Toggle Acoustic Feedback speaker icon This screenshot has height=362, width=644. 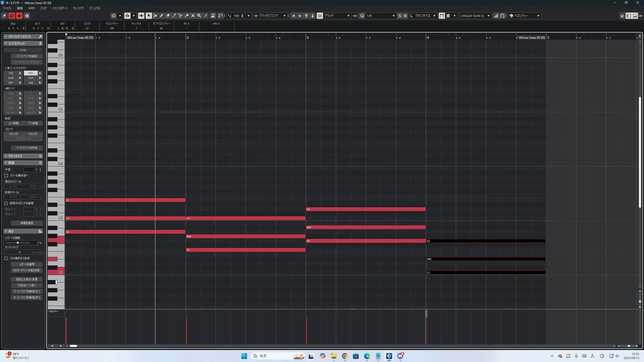point(141,16)
